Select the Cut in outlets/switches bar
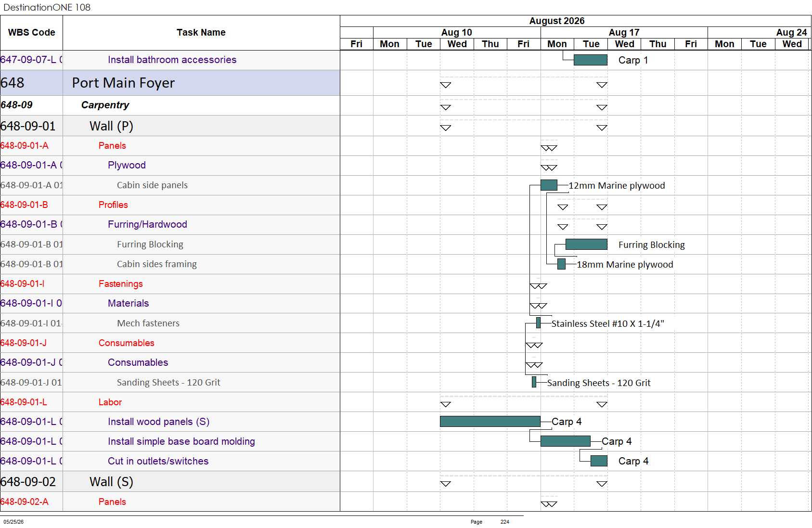 (x=599, y=461)
